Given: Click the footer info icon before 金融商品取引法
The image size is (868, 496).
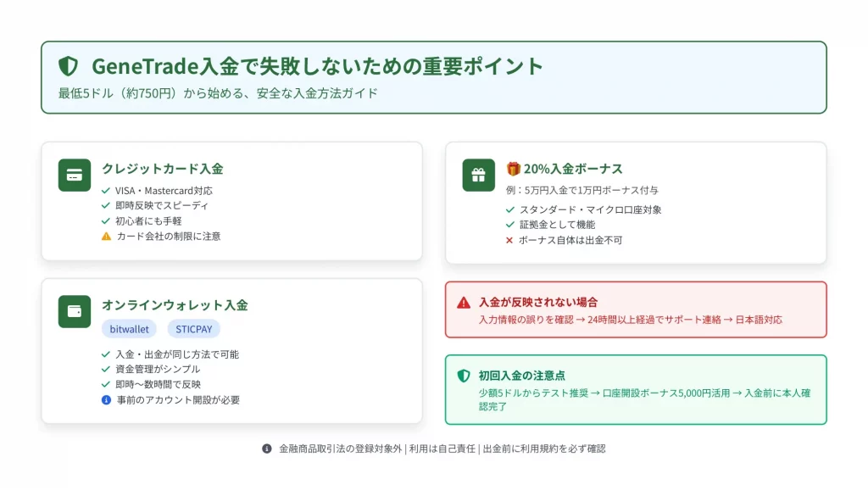Looking at the screenshot, I should tap(267, 449).
